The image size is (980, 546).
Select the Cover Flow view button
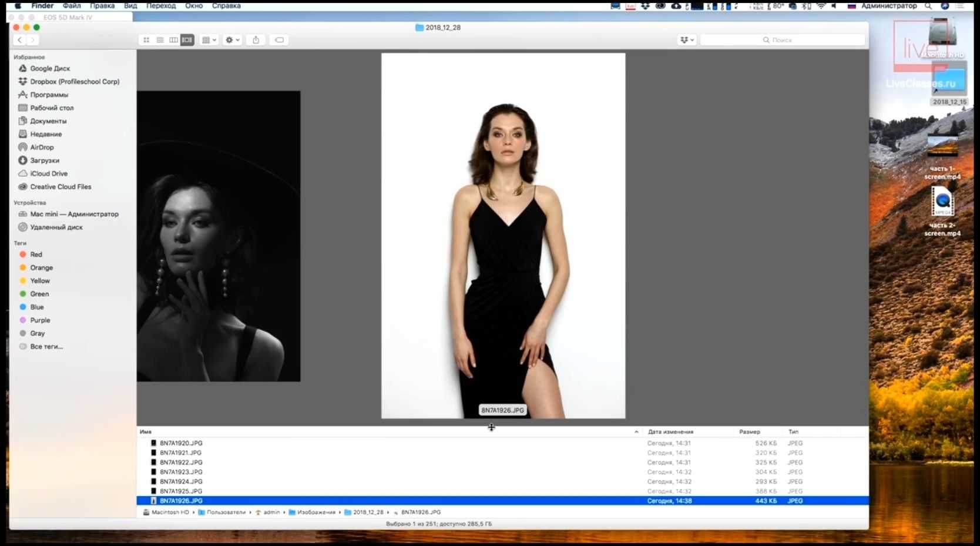187,40
